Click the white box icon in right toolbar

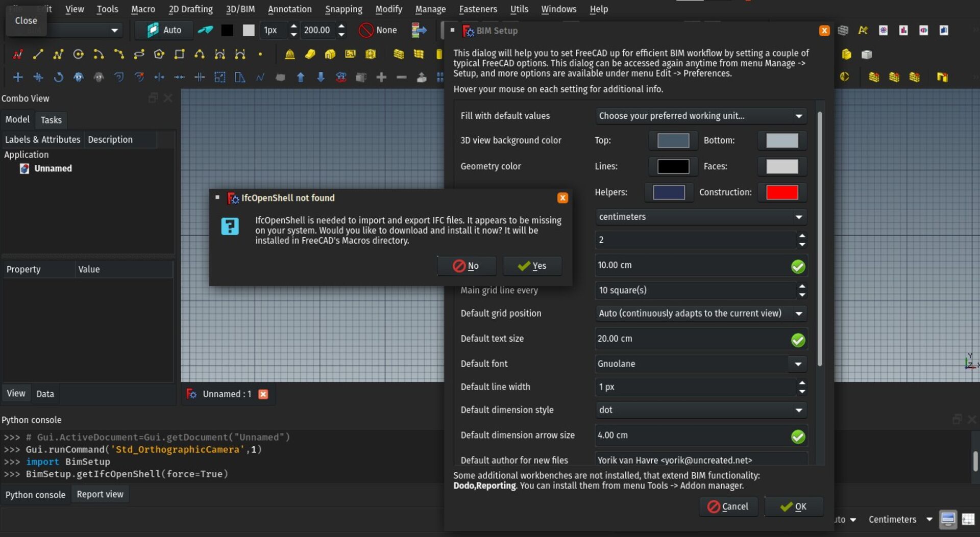867,54
